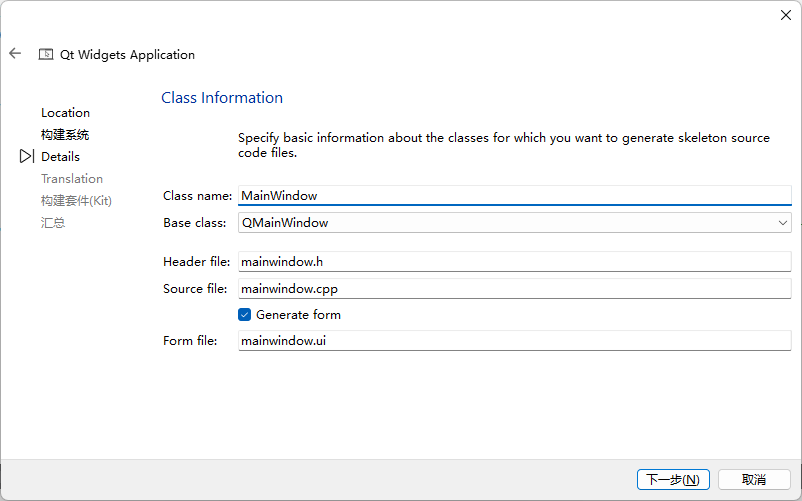This screenshot has height=501, width=802.
Task: Click the Qt Widgets Application title text
Action: click(x=127, y=55)
